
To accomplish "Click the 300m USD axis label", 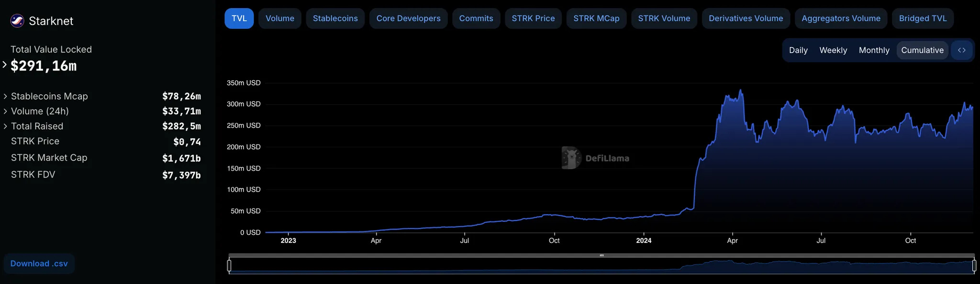I will pyautogui.click(x=244, y=104).
